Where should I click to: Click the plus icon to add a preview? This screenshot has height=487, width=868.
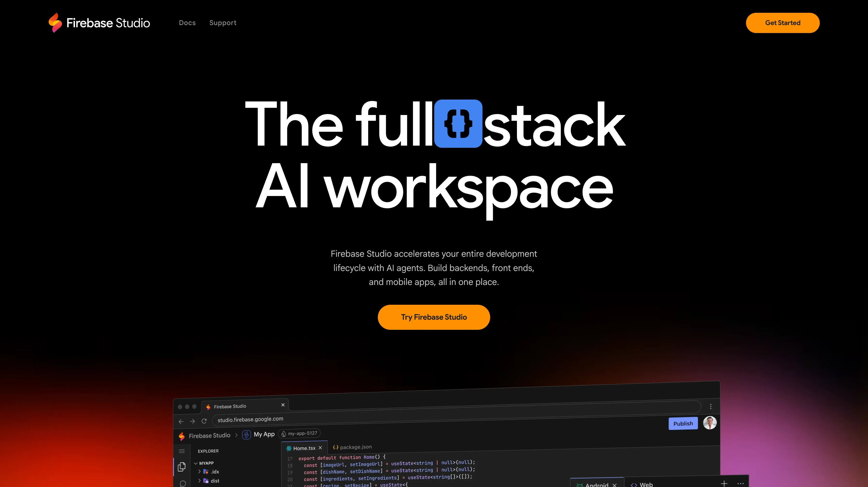click(x=724, y=484)
